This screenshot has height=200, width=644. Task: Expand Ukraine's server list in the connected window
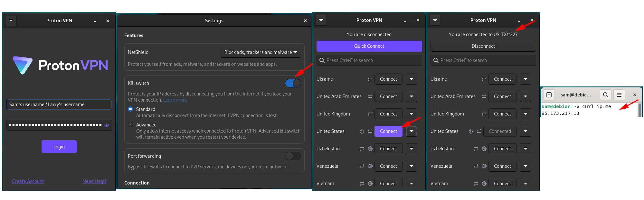click(526, 79)
